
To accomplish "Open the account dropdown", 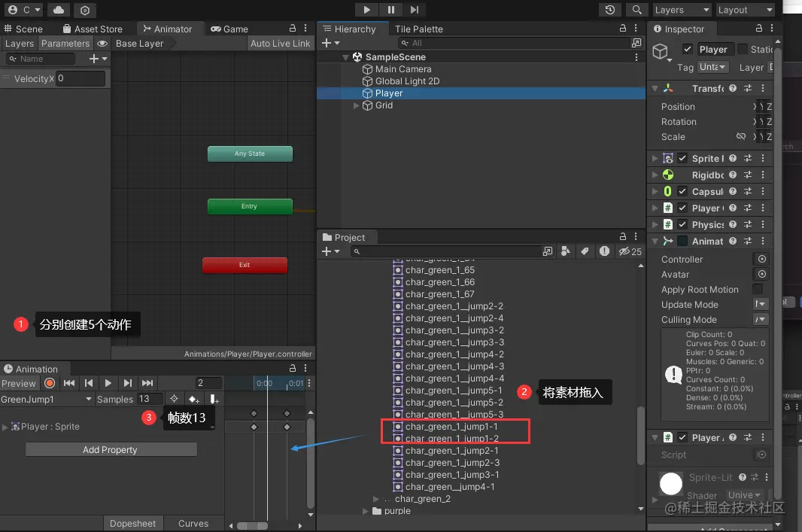I will coord(23,10).
